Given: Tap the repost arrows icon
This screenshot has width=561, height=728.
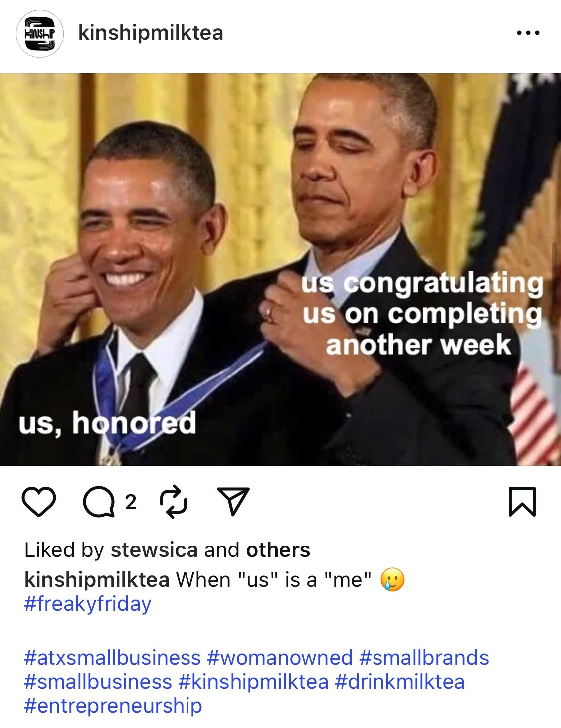Looking at the screenshot, I should [174, 502].
